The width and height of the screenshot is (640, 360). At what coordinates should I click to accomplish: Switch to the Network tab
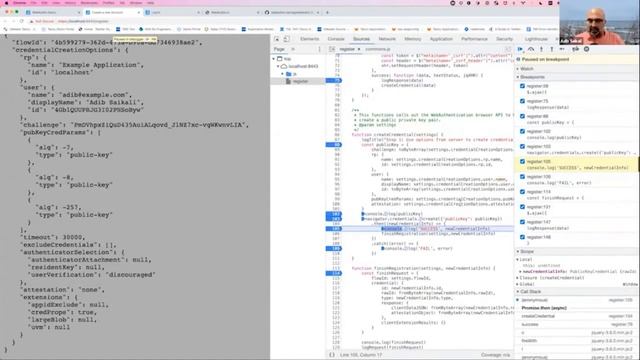387,39
